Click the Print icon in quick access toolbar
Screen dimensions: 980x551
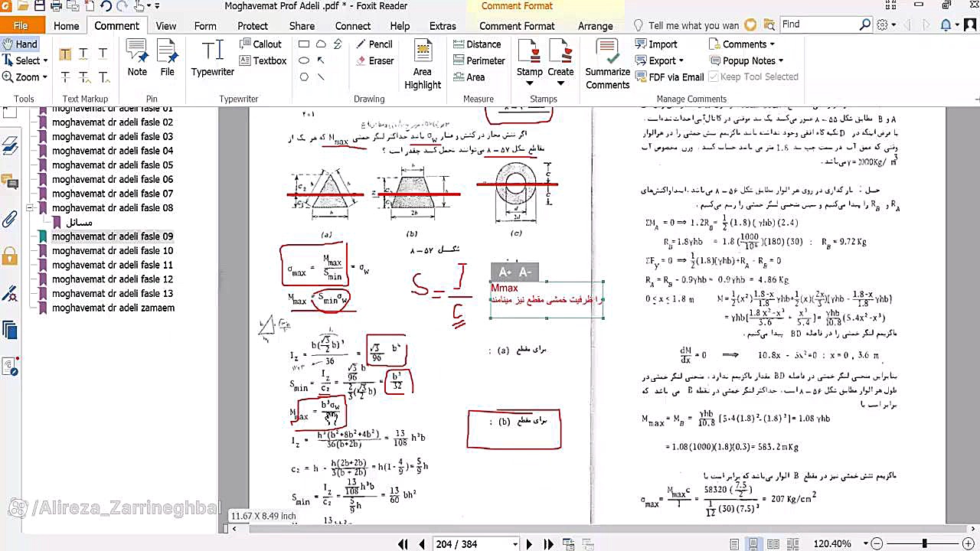click(x=56, y=6)
